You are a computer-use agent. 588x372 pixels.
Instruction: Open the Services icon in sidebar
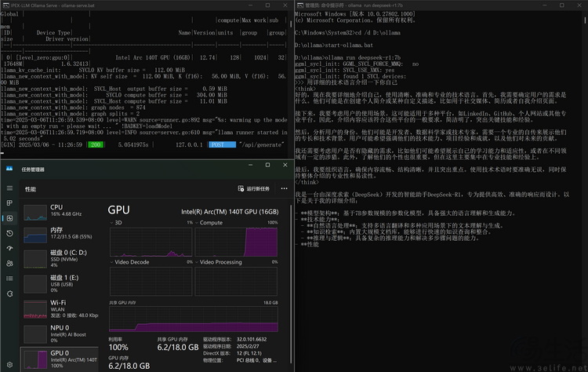tap(9, 294)
